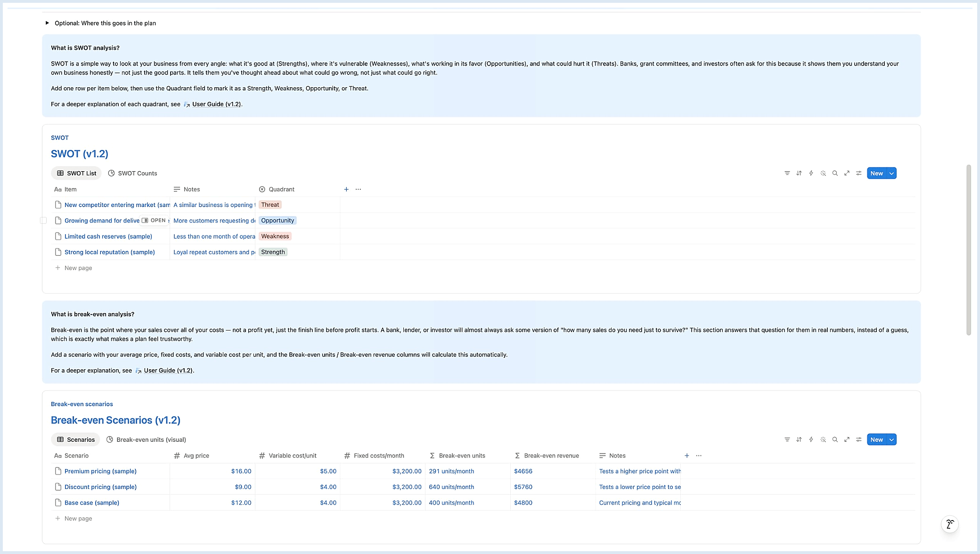Click expand full-page icon in Break-even toolbar
980x554 pixels.
point(847,440)
